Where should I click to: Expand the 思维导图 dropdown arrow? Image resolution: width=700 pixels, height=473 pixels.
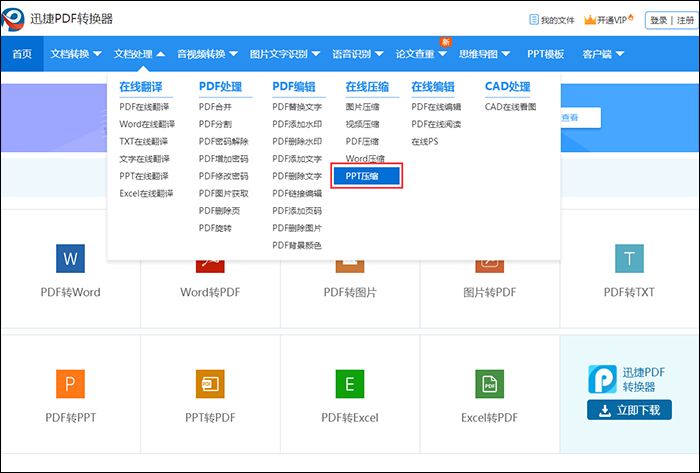coord(506,54)
